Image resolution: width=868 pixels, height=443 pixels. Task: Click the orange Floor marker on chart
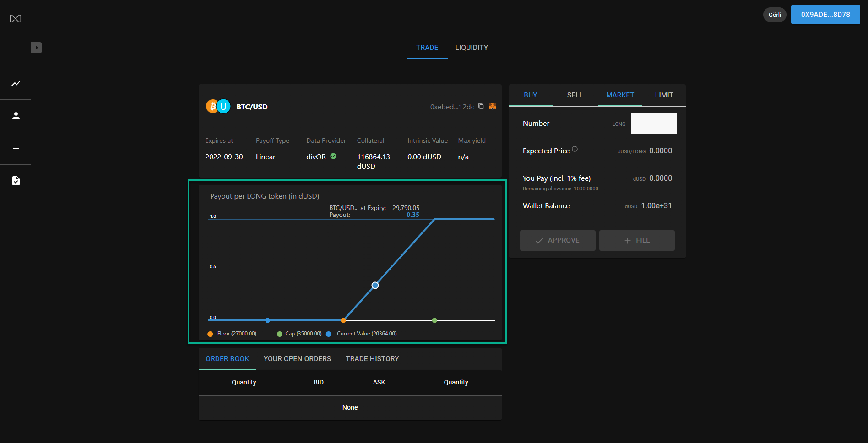[x=343, y=320]
